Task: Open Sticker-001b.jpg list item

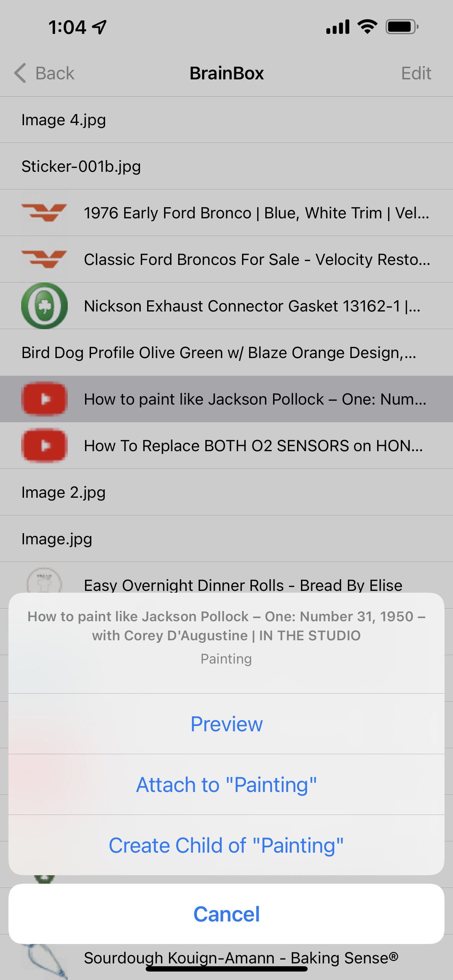Action: pyautogui.click(x=81, y=166)
